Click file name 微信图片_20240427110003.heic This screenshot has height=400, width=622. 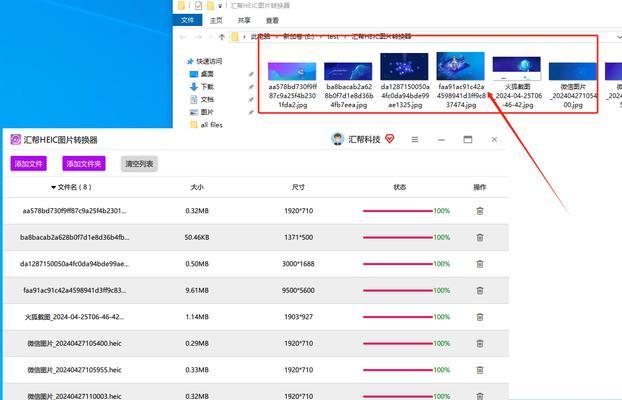(x=74, y=396)
